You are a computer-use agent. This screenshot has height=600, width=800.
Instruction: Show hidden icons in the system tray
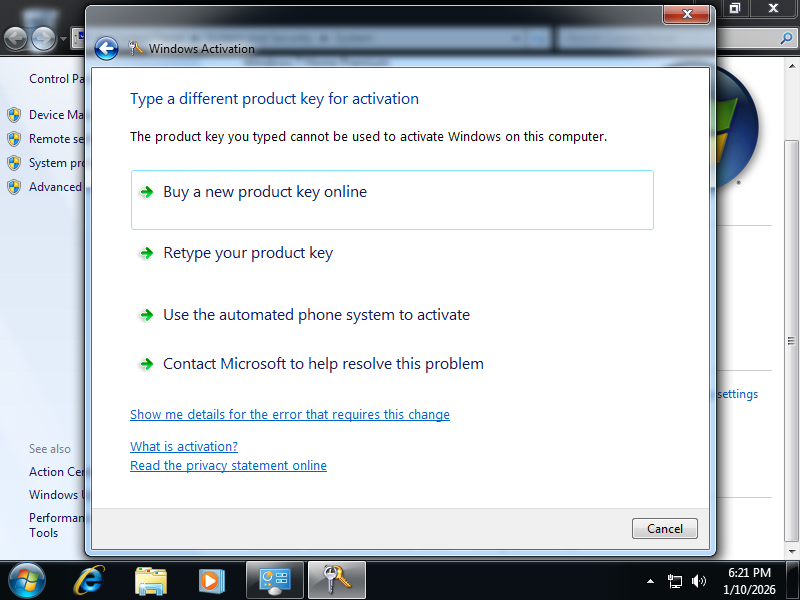[x=650, y=581]
